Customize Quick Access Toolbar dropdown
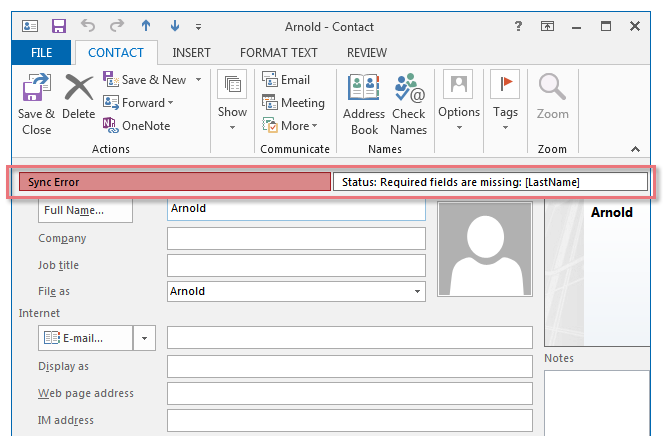Viewport: 663px width, 446px height. pos(198,27)
